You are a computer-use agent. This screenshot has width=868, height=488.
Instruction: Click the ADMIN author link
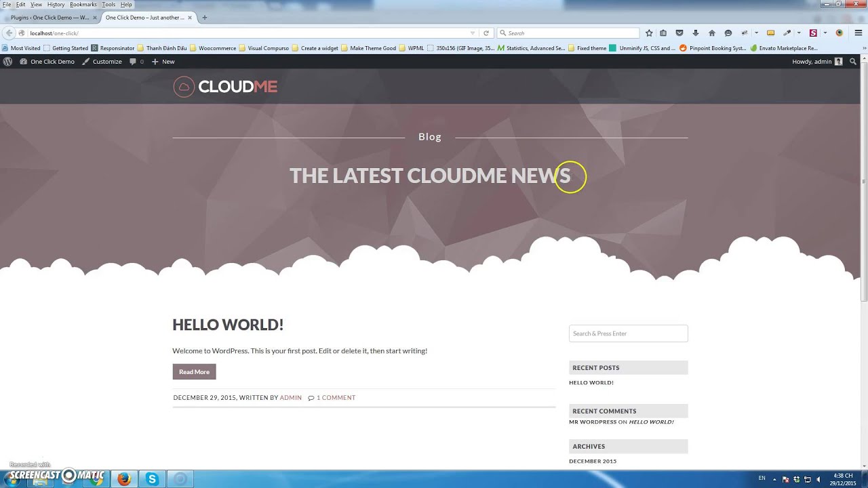coord(290,398)
